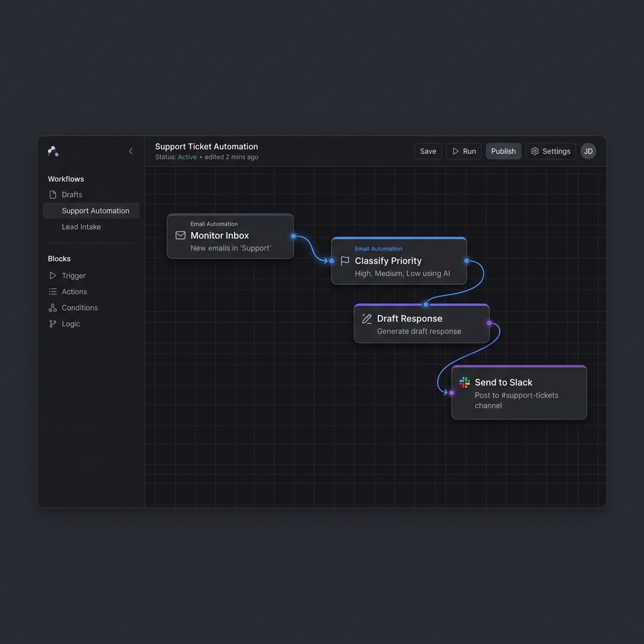Publish the workflow
This screenshot has width=644, height=644.
[503, 151]
